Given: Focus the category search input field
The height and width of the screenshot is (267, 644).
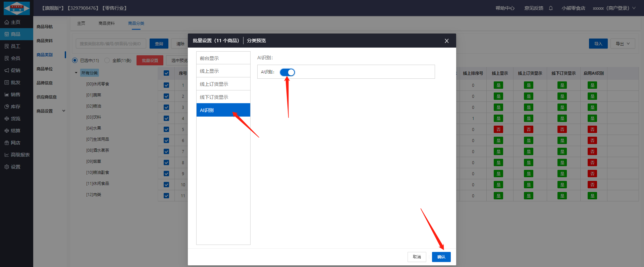Looking at the screenshot, I should (x=111, y=44).
